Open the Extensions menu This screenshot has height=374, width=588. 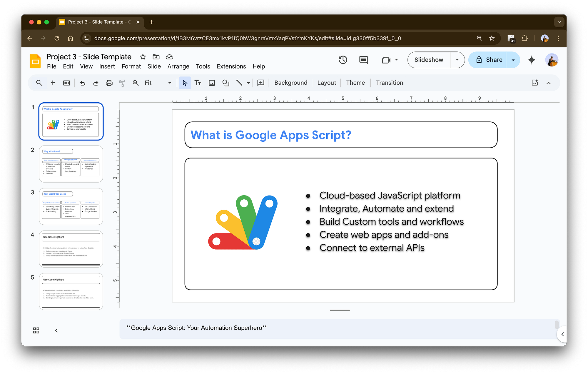(x=231, y=66)
